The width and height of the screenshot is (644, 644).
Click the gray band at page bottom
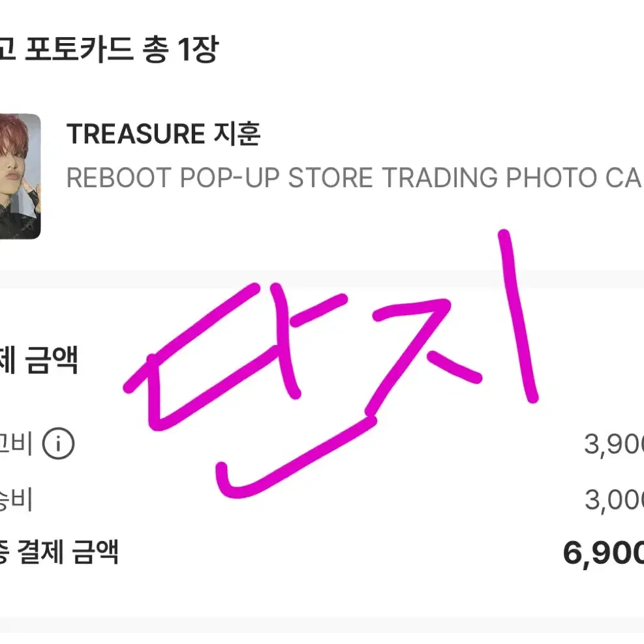(322, 624)
